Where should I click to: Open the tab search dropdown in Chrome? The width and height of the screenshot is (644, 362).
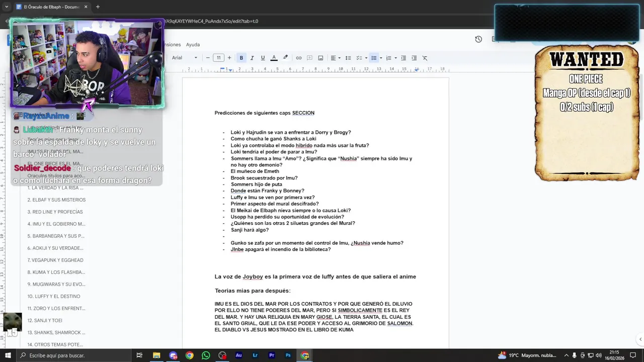tap(6, 7)
